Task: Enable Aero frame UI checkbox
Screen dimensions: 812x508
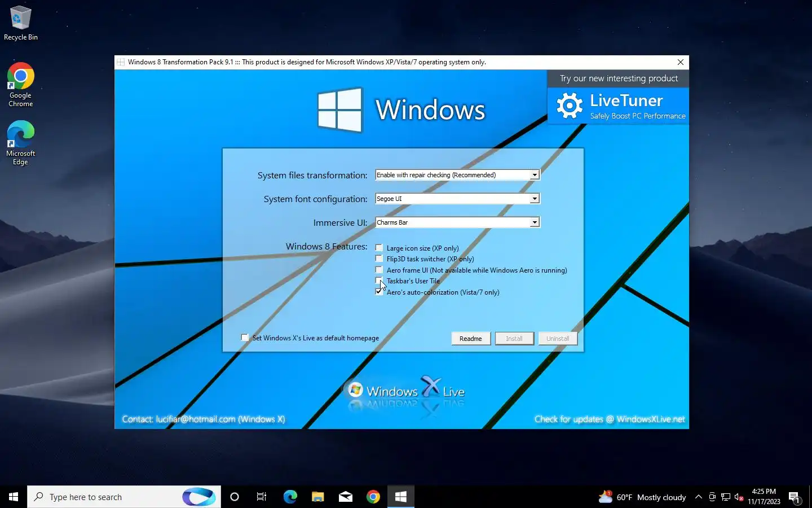Action: tap(379, 270)
